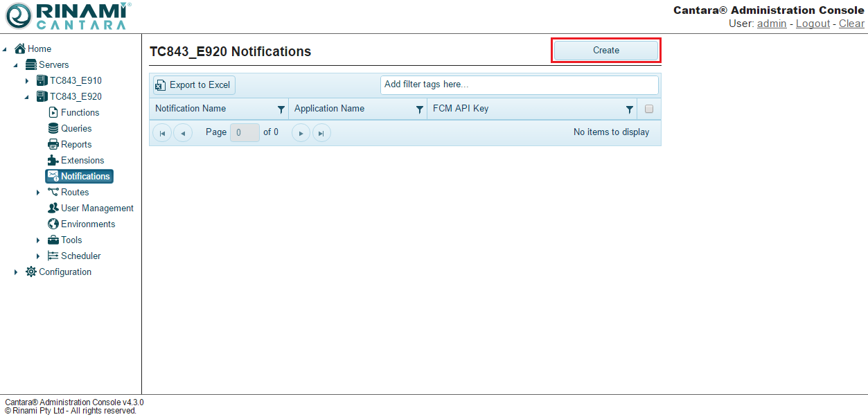The image size is (868, 417).
Task: Click the filter icon for Application Name
Action: click(419, 109)
